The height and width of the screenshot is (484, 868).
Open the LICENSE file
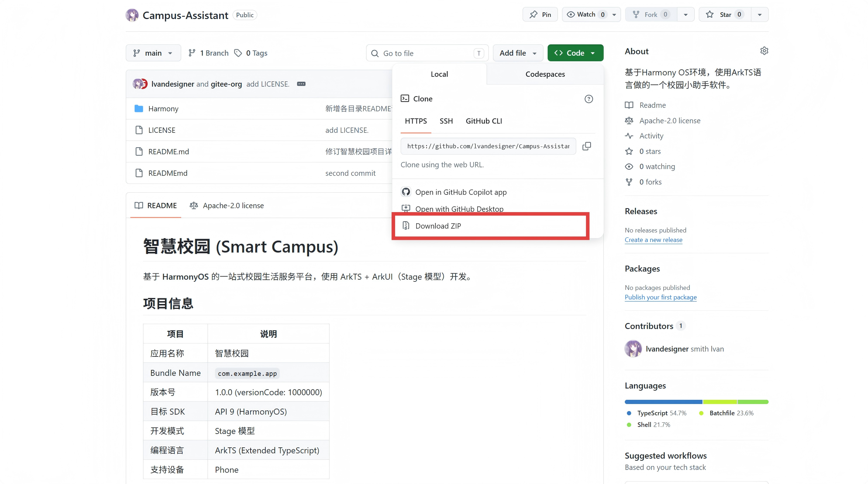(162, 130)
